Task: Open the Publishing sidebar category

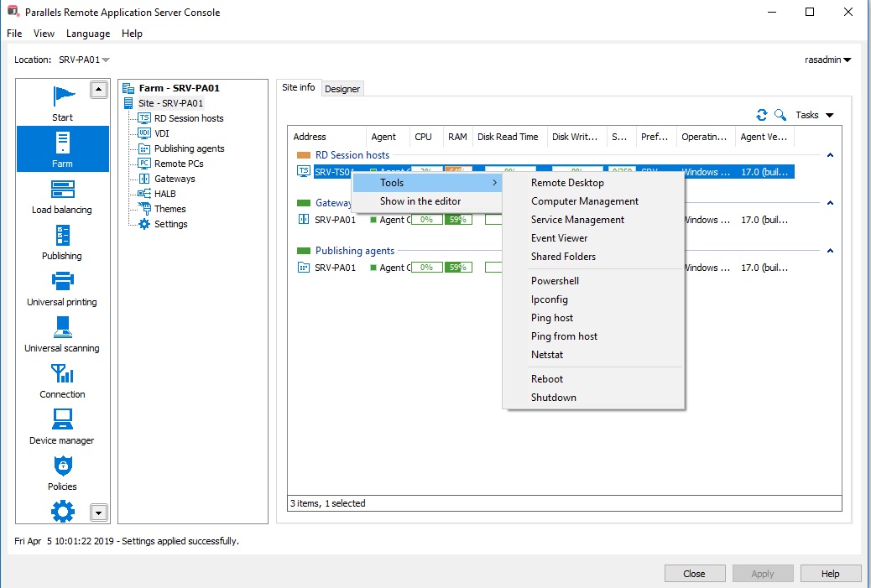Action: coord(62,241)
